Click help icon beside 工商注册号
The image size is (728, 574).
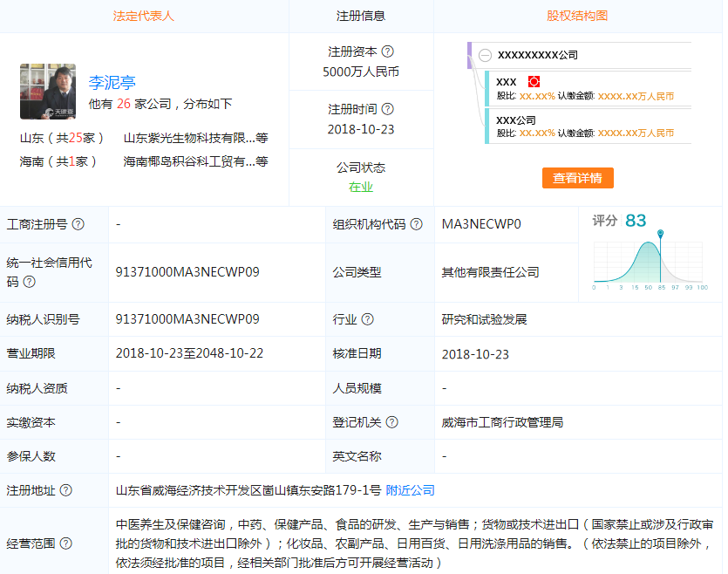78,224
